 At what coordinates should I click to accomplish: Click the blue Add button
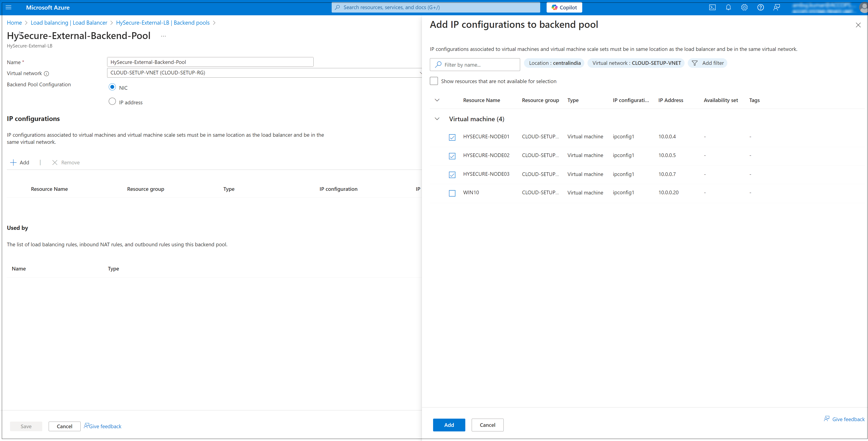click(x=449, y=425)
